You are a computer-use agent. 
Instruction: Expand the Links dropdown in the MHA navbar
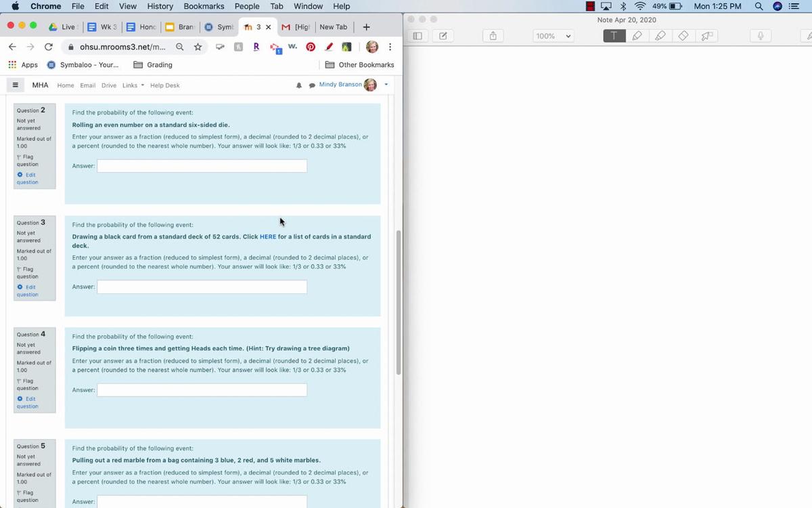[133, 85]
